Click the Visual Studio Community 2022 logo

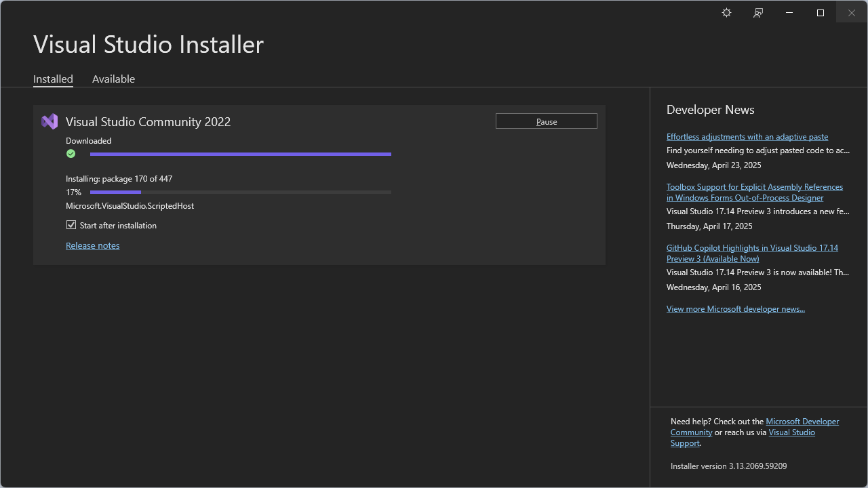(48, 121)
